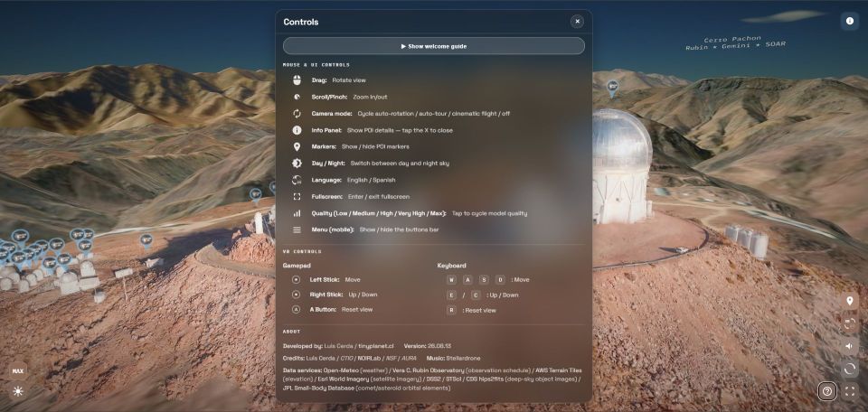Click 'Show / hide the buttons bar' text
This screenshot has width=868, height=412.
point(399,229)
